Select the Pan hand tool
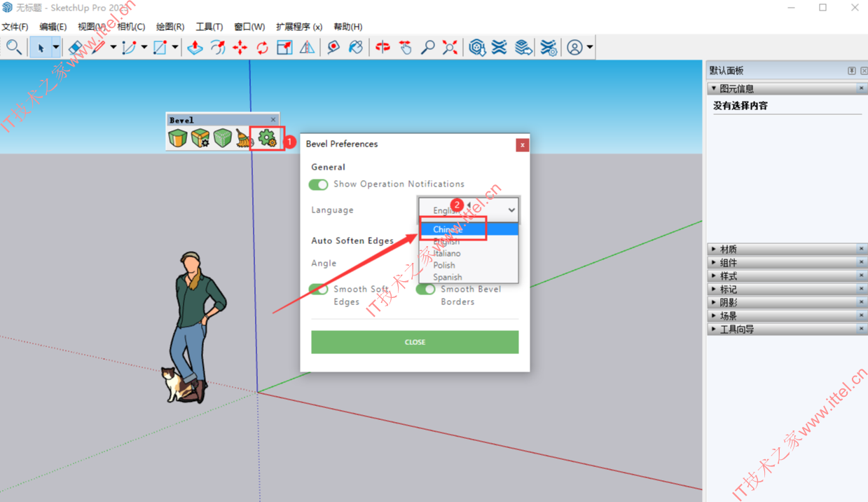 [405, 48]
